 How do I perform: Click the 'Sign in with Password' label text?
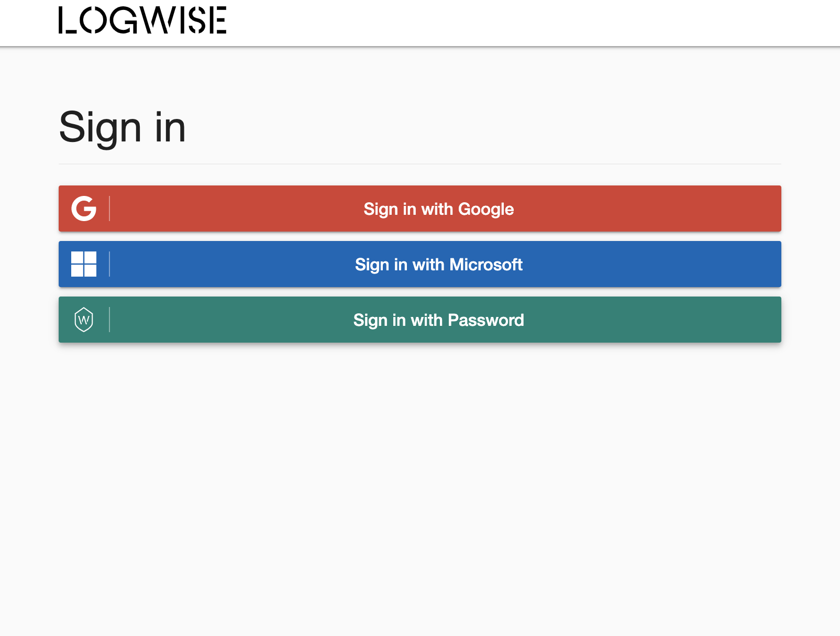pos(438,320)
